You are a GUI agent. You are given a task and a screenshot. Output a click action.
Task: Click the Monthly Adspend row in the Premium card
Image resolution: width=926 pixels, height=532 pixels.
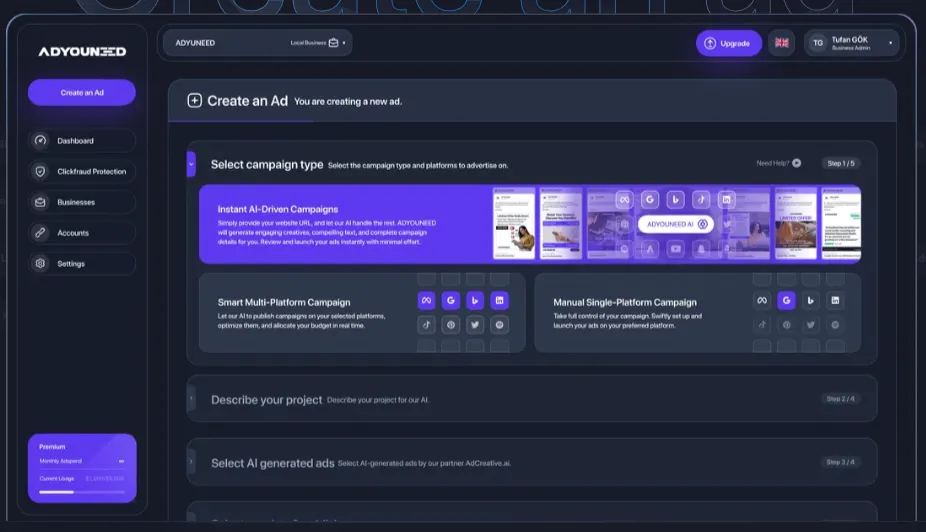click(x=82, y=461)
